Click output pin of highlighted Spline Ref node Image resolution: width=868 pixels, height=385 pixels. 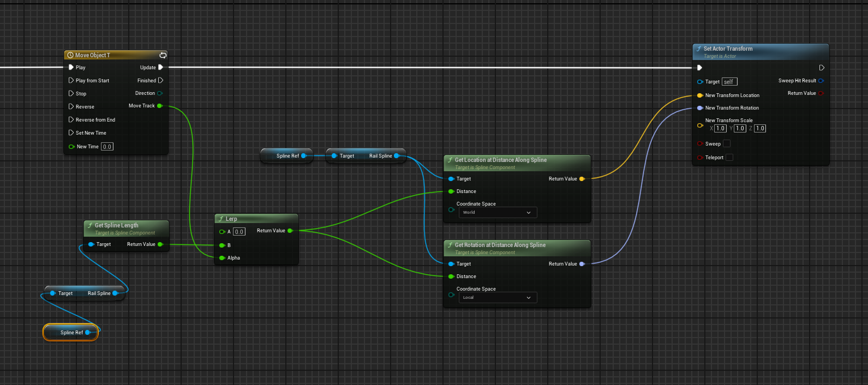(x=88, y=333)
